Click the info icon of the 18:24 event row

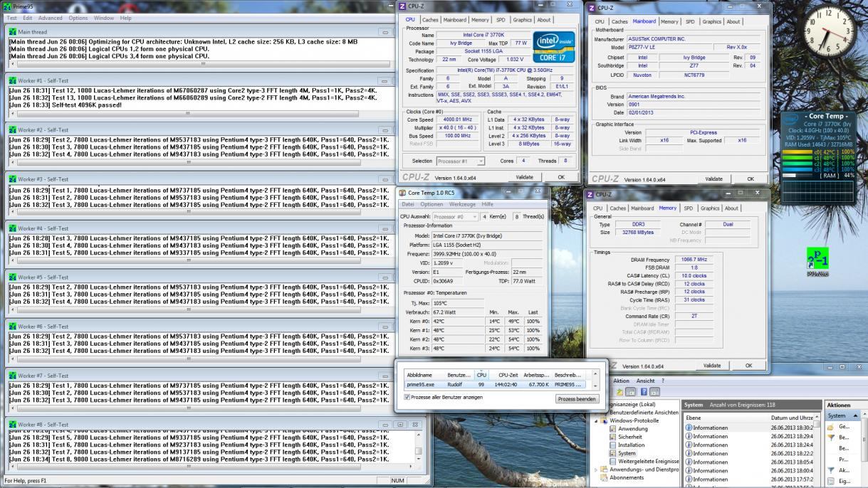point(689,445)
